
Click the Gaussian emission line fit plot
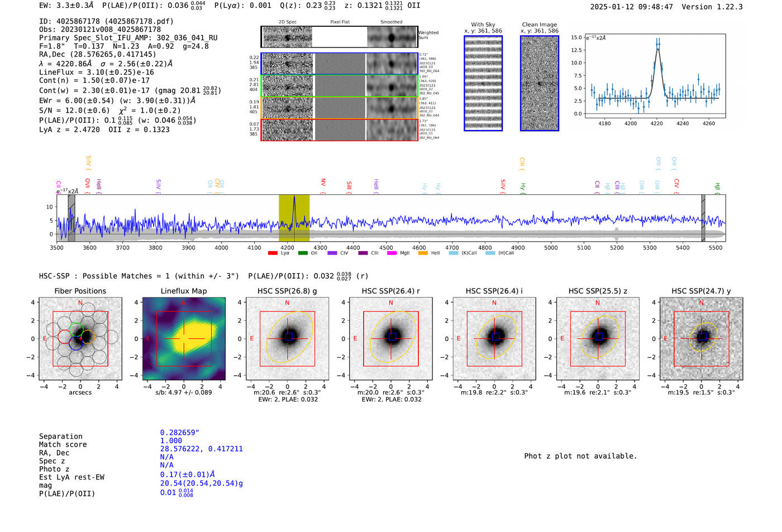pos(655,76)
